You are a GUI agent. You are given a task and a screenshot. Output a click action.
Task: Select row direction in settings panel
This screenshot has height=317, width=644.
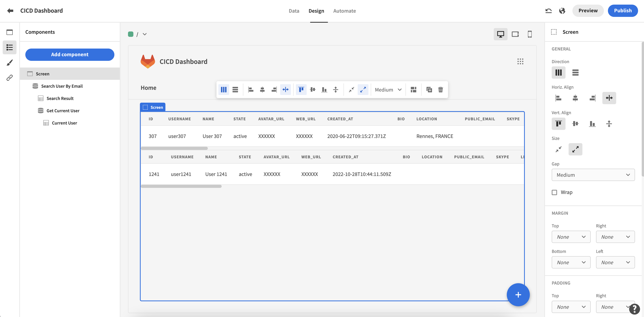pos(575,73)
